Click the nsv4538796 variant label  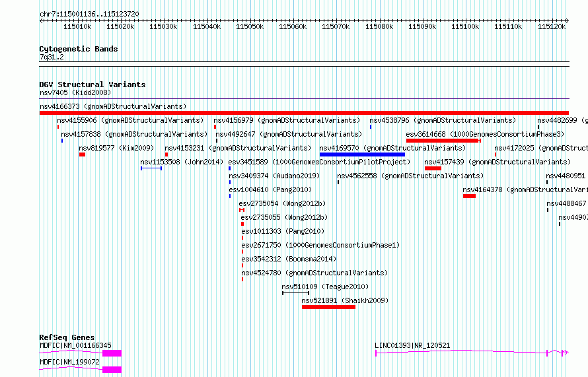tap(443, 120)
